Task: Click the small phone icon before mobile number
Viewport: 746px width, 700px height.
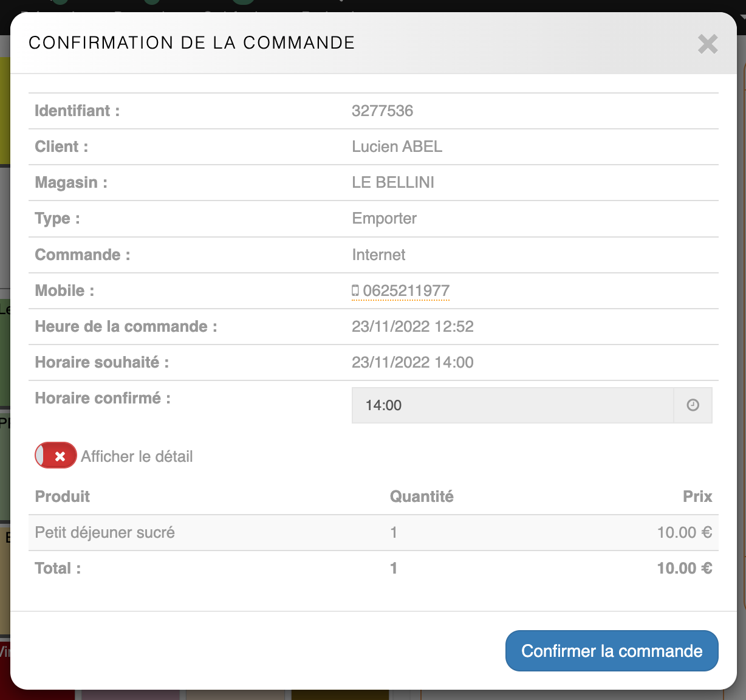Action: [355, 291]
